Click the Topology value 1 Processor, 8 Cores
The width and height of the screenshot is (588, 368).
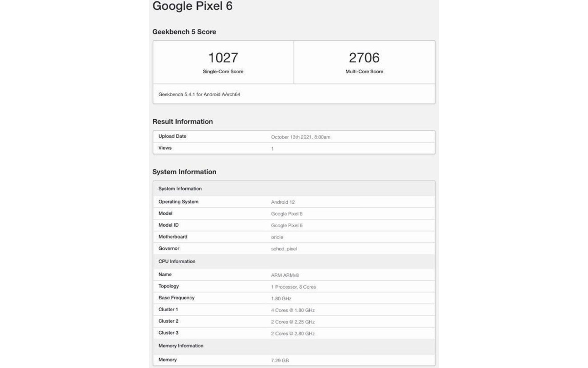pyautogui.click(x=293, y=287)
